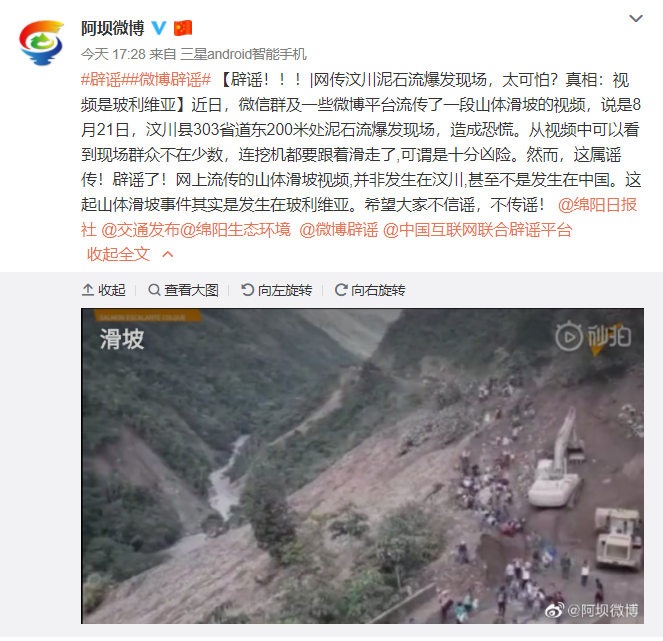Click the 阿坝微博 username

pyautogui.click(x=112, y=28)
